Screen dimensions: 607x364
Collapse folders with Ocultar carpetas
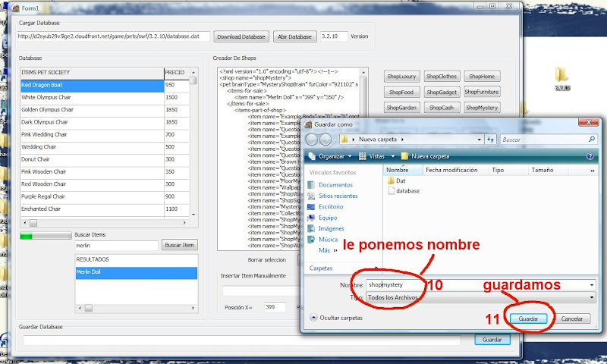[336, 318]
